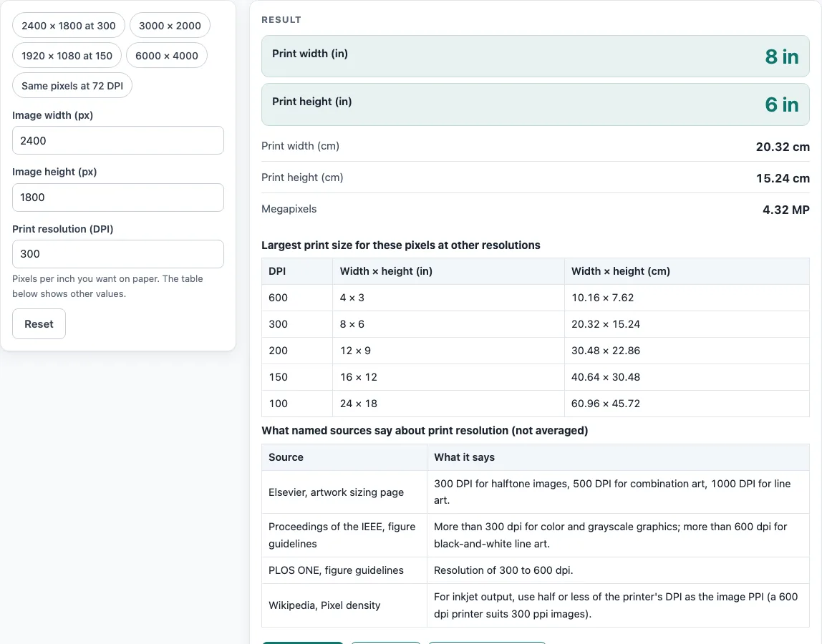The width and height of the screenshot is (822, 644).
Task: Click the "Width × height (in)" column header
Action: [448, 271]
